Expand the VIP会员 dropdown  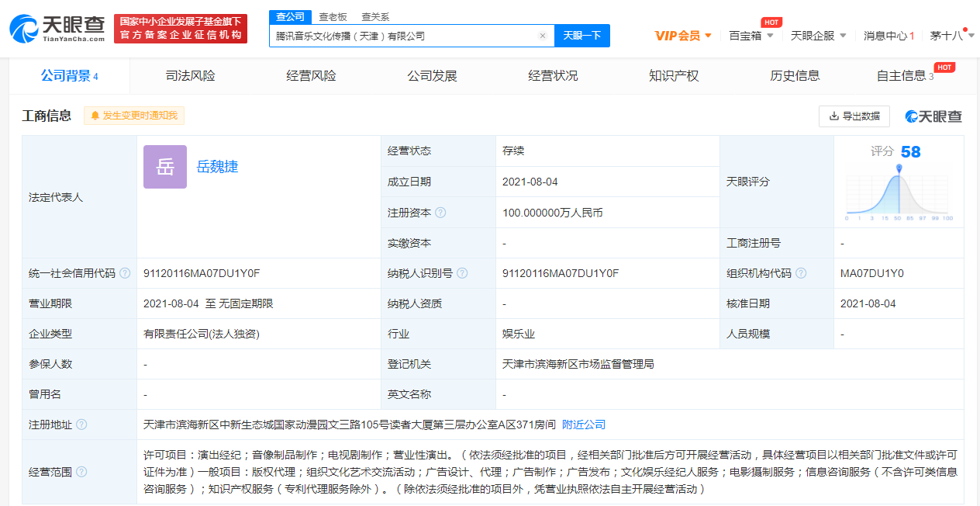pyautogui.click(x=682, y=36)
